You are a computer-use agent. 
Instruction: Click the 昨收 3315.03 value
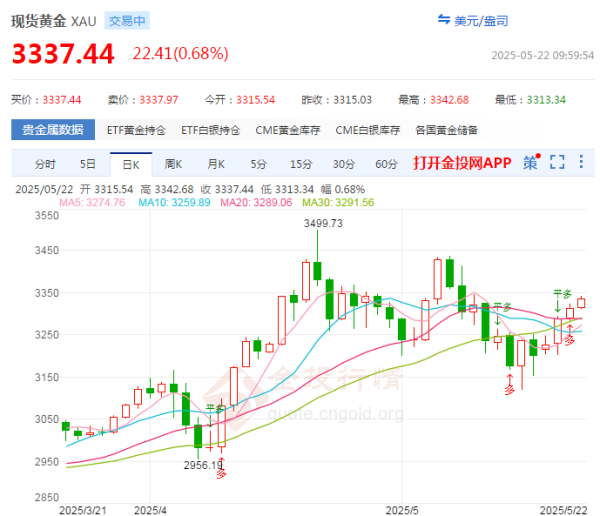pyautogui.click(x=352, y=100)
